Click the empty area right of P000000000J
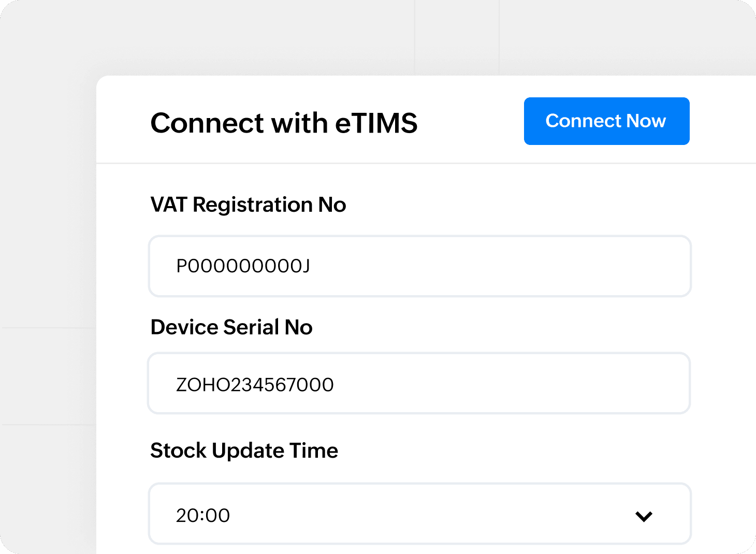 (x=492, y=266)
